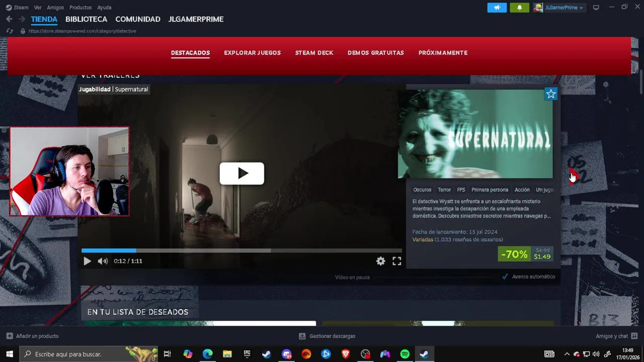Reload the store page

click(x=9, y=31)
